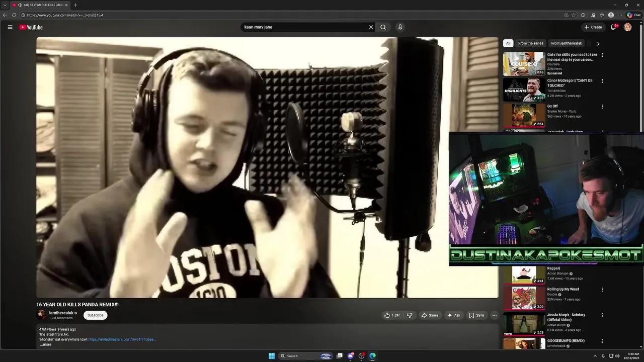
Task: Click the browser address bar URL
Action: pos(65,15)
